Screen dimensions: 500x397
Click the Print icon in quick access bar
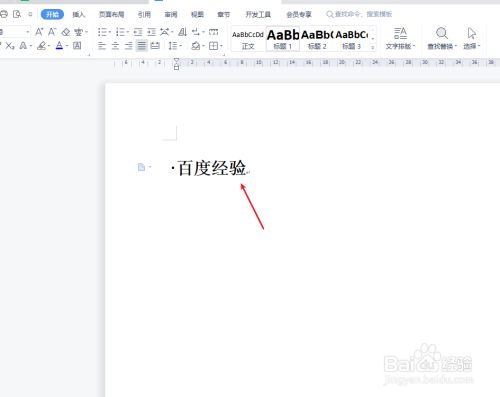point(3,14)
